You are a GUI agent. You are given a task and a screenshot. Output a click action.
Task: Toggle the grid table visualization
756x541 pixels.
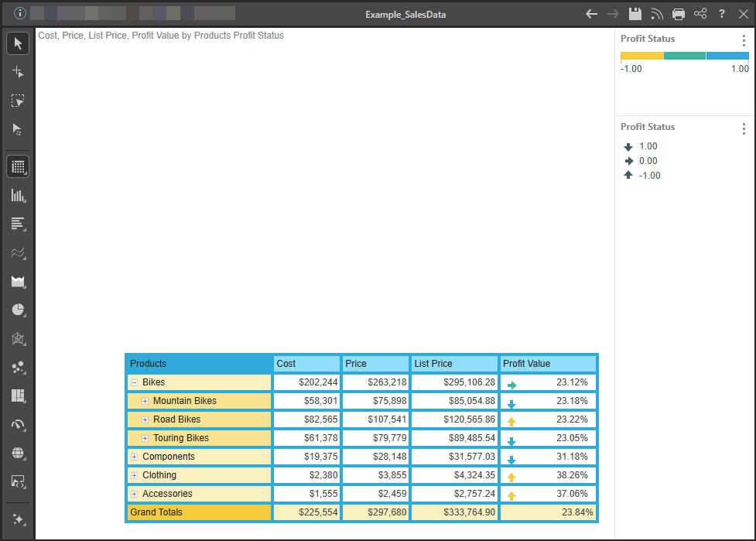pos(18,166)
